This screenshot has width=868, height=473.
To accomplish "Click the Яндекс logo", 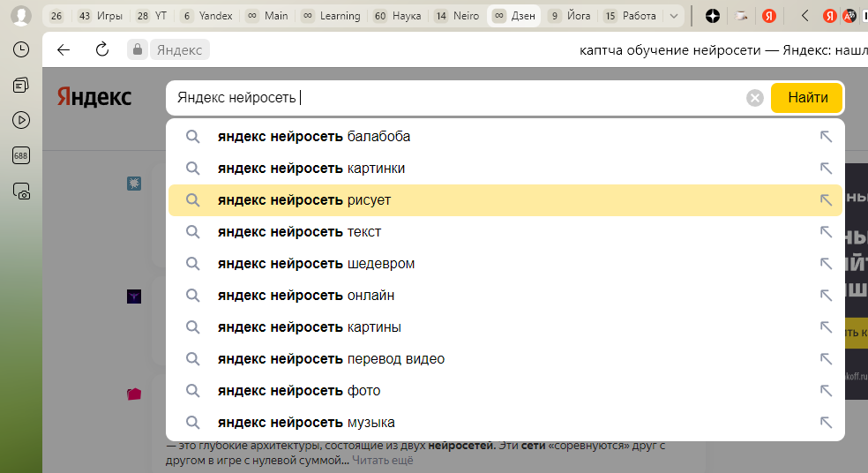I will [94, 97].
